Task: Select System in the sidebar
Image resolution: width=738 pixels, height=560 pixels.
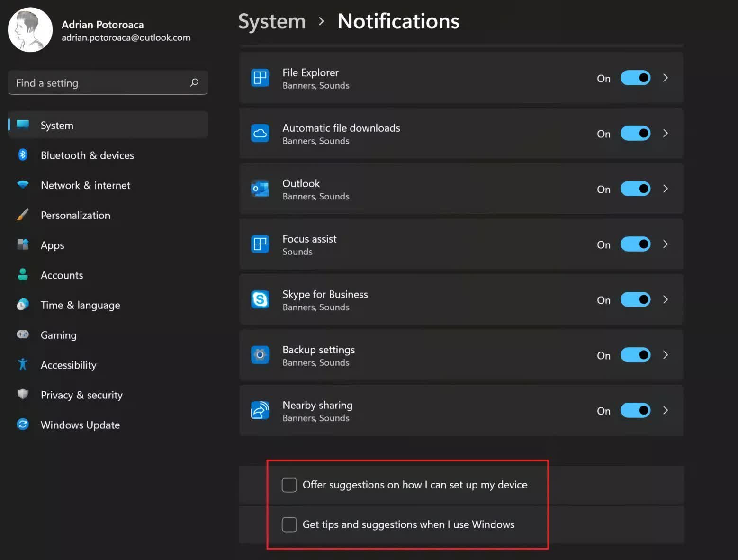Action: (108, 125)
